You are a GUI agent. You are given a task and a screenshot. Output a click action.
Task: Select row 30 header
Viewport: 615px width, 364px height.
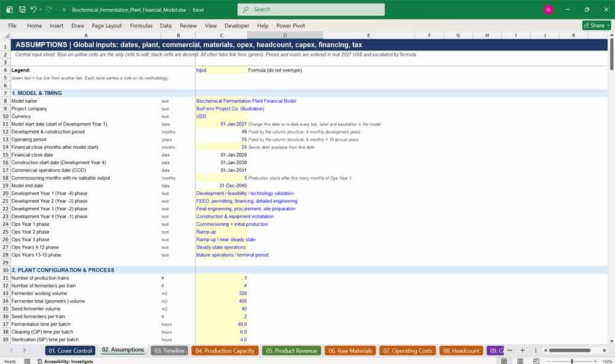(6, 271)
